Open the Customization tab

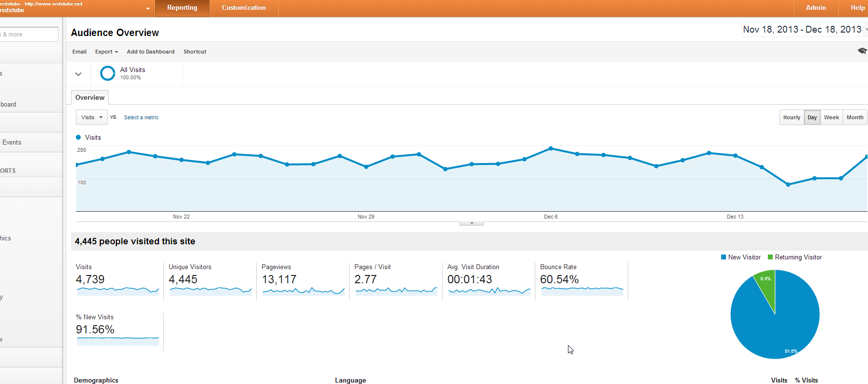click(x=244, y=8)
